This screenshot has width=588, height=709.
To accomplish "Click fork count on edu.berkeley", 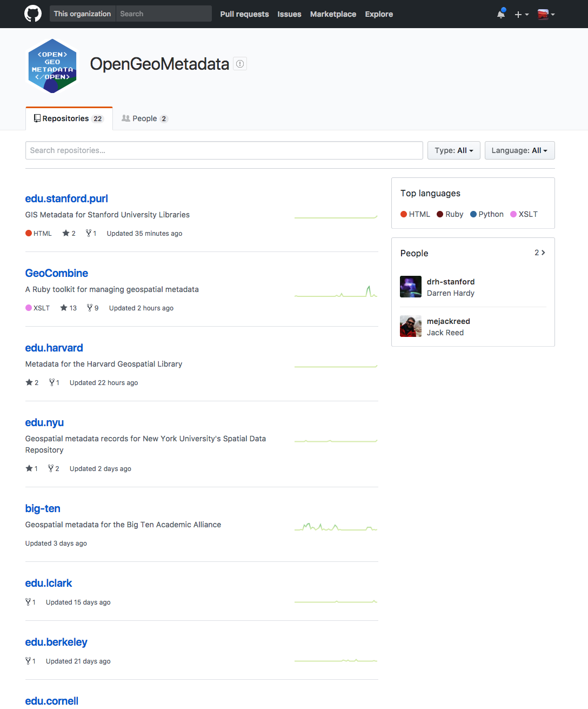I will coord(30,661).
